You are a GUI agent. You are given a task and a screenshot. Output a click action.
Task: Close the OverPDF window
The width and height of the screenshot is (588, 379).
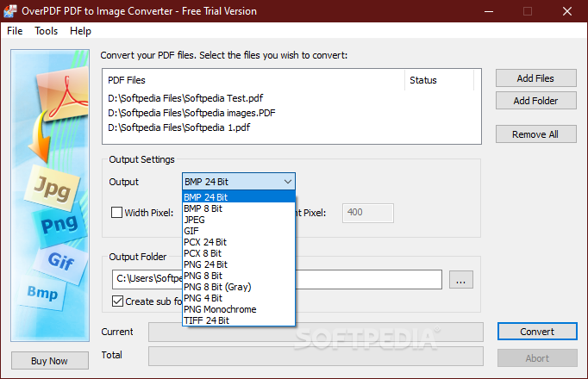(567, 11)
